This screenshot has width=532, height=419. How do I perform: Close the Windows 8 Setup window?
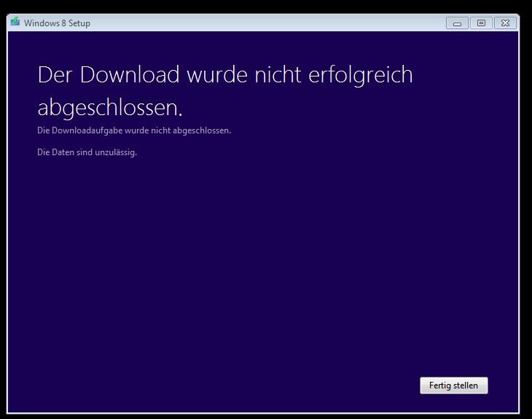point(505,23)
